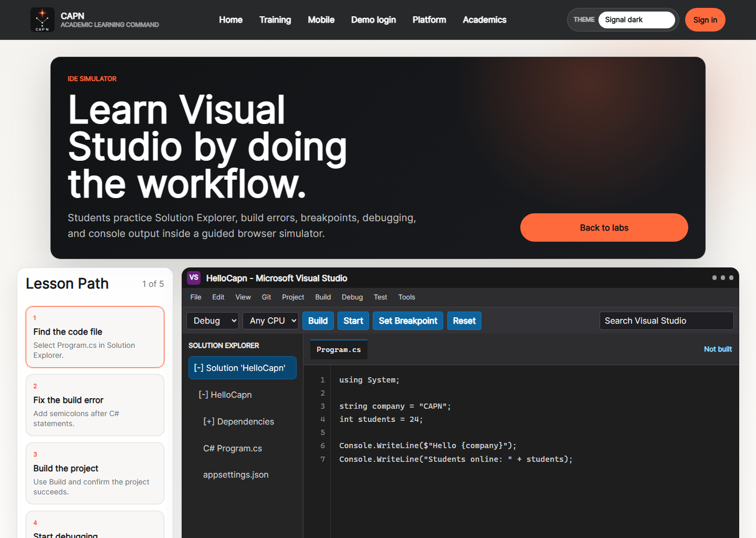Click the Back to labs button
This screenshot has width=756, height=538.
click(x=604, y=227)
